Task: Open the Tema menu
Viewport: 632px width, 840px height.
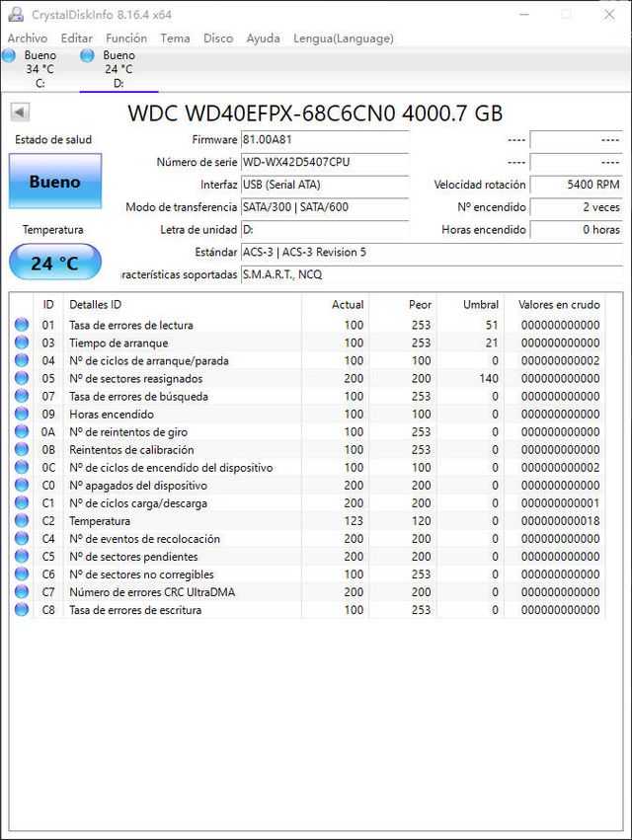Action: [x=175, y=38]
